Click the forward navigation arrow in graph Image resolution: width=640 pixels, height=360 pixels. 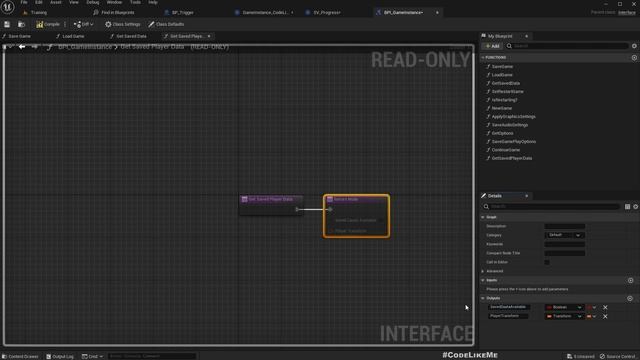35,47
